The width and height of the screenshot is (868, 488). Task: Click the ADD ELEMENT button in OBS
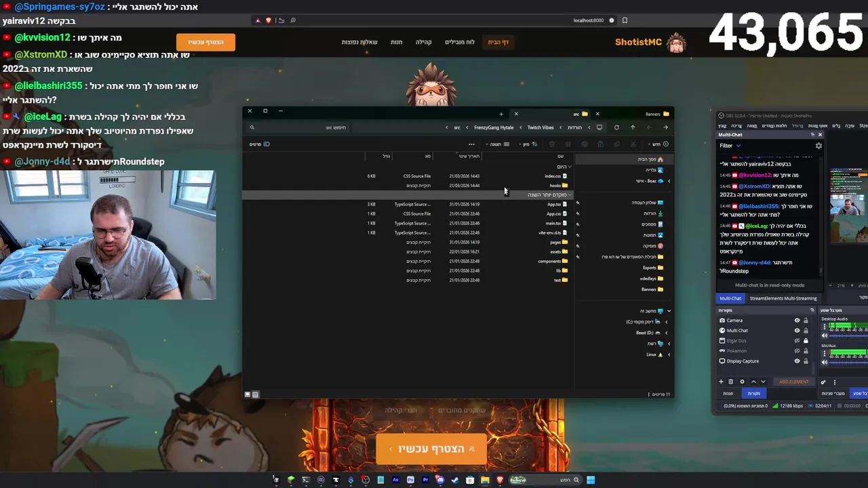793,382
